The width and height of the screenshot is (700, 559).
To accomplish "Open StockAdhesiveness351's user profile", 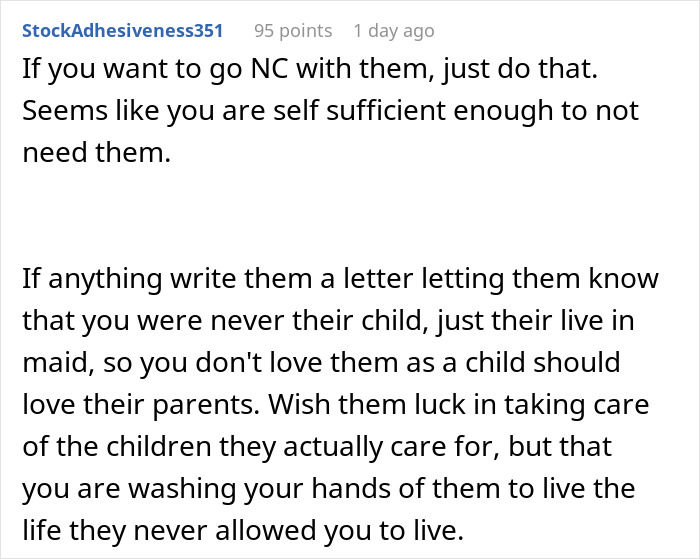I will pyautogui.click(x=122, y=30).
